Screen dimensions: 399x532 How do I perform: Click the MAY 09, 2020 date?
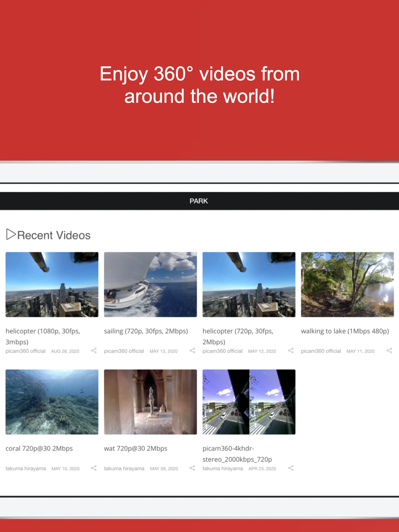pyautogui.click(x=164, y=469)
